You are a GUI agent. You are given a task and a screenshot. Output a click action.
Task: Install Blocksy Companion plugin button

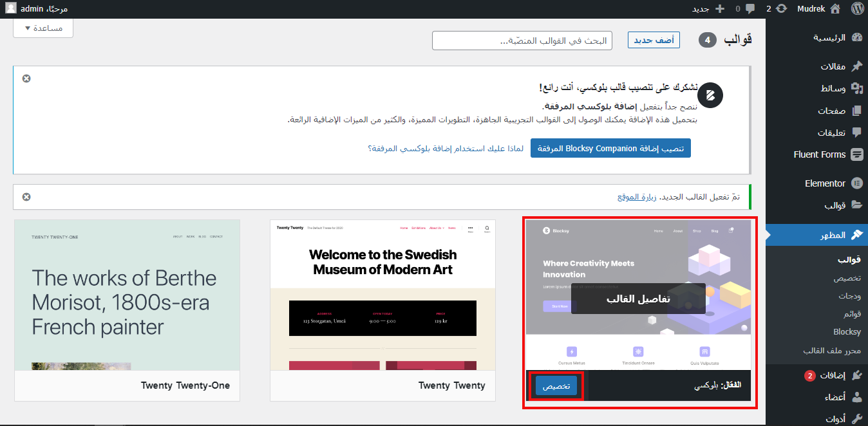click(610, 148)
